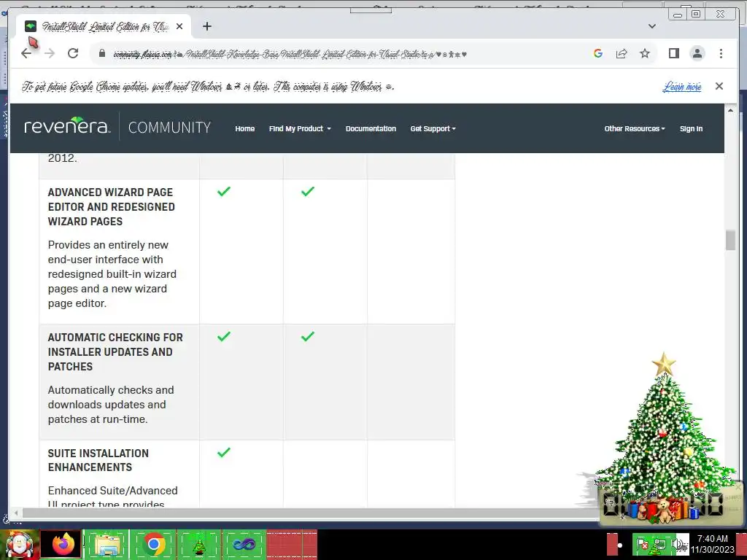
Task: Open the Chrome profile avatar menu
Action: (697, 53)
